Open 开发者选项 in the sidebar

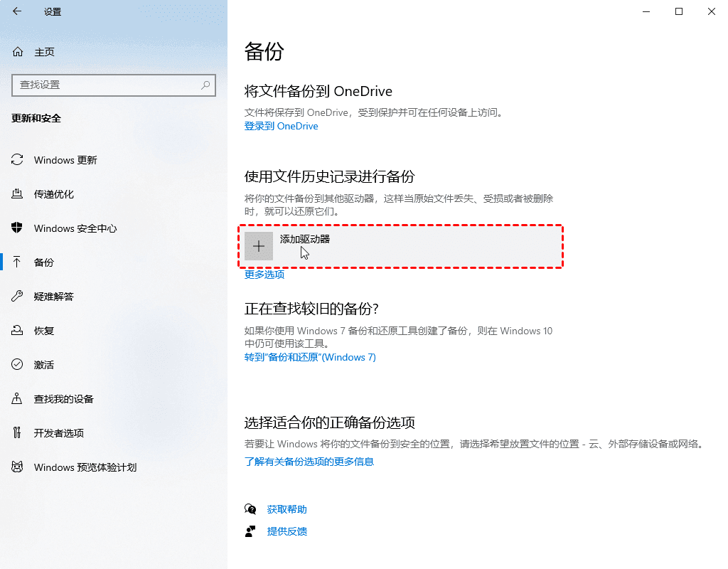(58, 433)
